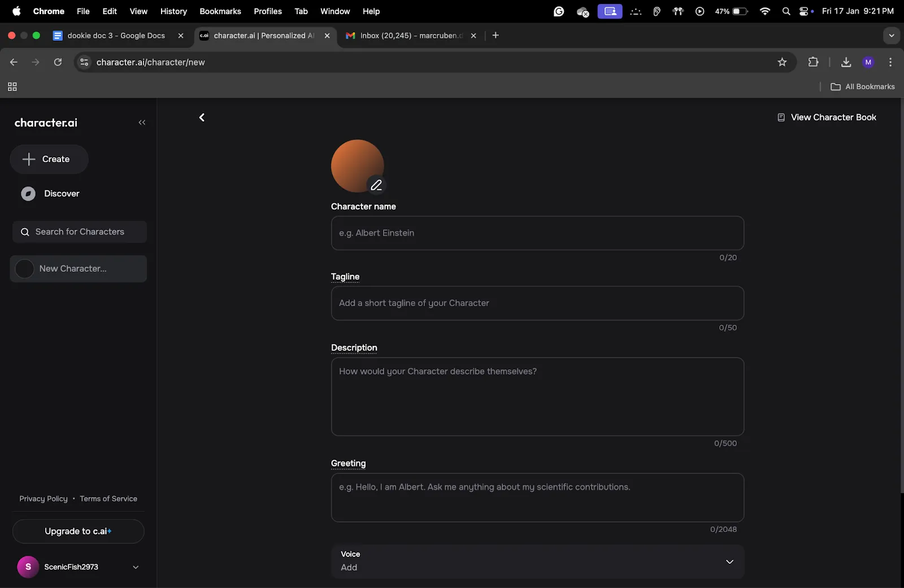
Task: Open the Bookmarks menu
Action: [x=220, y=11]
